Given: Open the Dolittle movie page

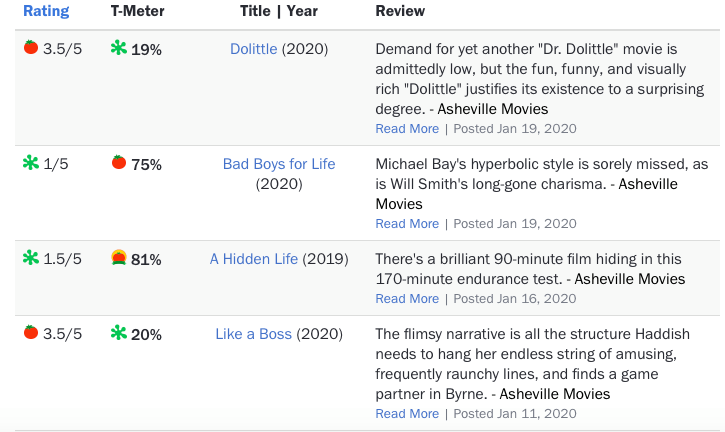Looking at the screenshot, I should pos(254,49).
